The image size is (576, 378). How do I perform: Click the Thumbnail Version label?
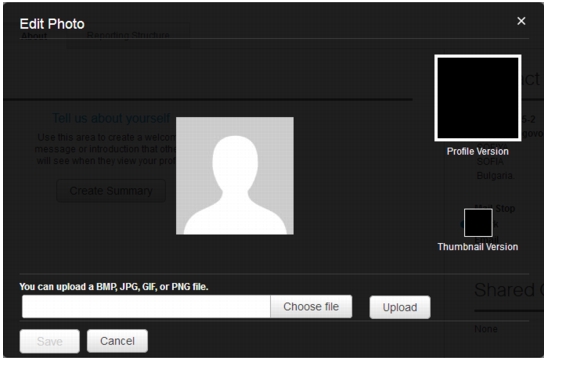pyautogui.click(x=478, y=247)
